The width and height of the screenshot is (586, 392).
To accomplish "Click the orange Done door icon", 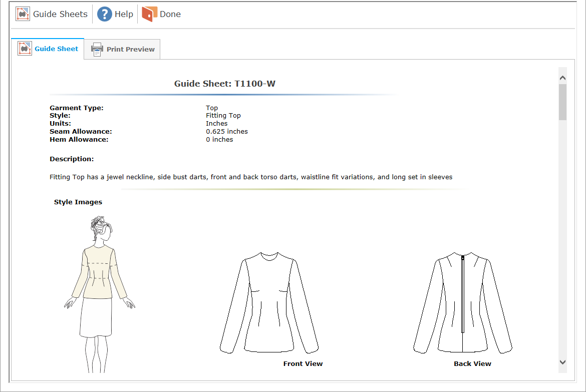I will (x=149, y=14).
